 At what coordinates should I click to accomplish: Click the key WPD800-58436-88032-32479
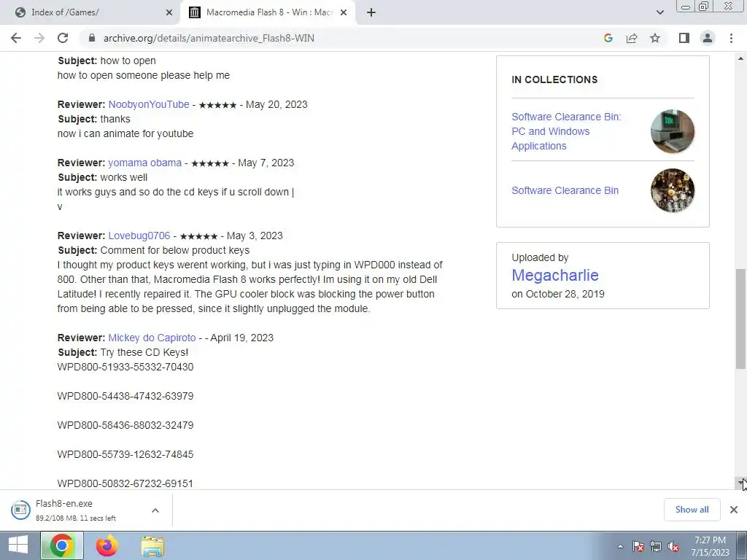click(125, 425)
